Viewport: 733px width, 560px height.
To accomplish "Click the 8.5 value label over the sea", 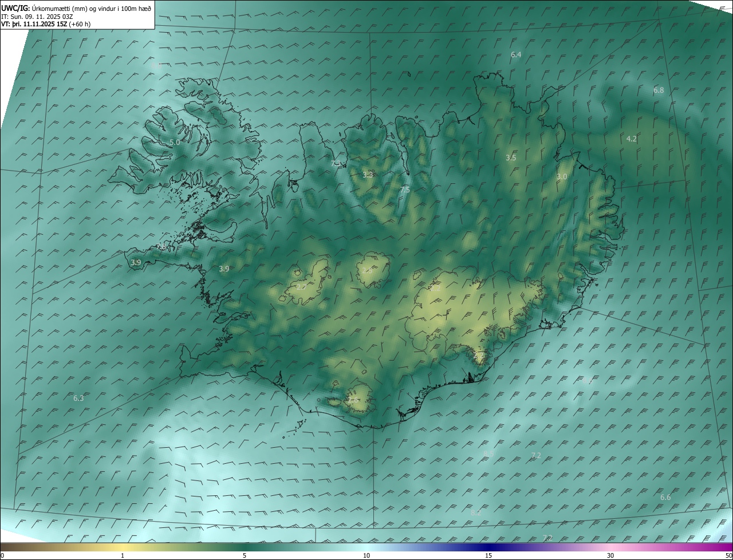I will [488, 453].
